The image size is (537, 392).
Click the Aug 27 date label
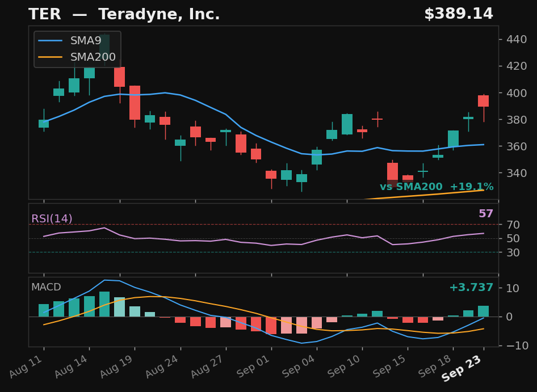click(x=208, y=366)
